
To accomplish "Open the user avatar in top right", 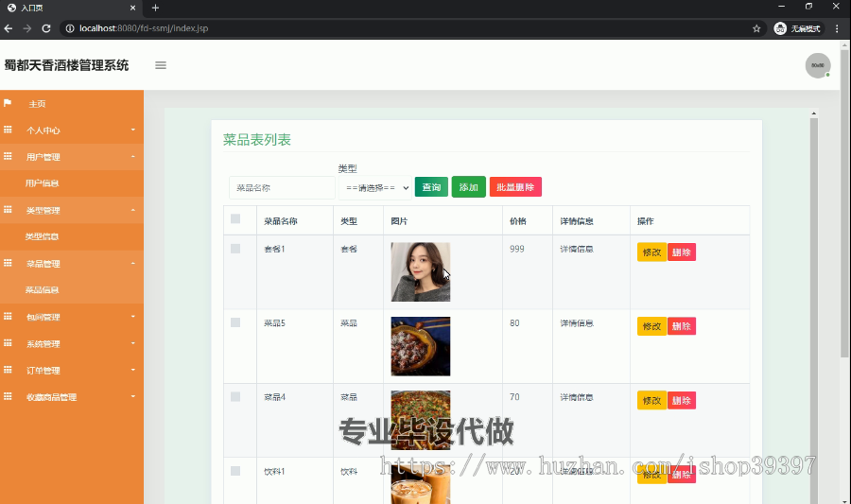I will click(x=818, y=65).
